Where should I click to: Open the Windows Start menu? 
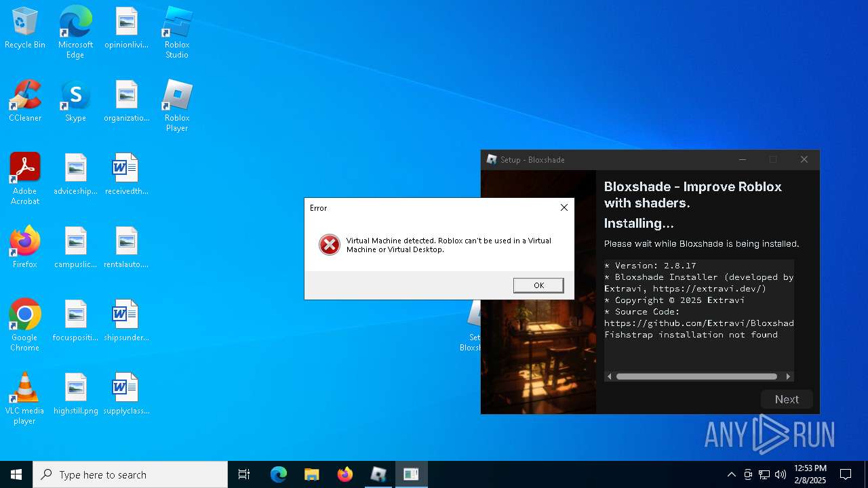tap(16, 474)
